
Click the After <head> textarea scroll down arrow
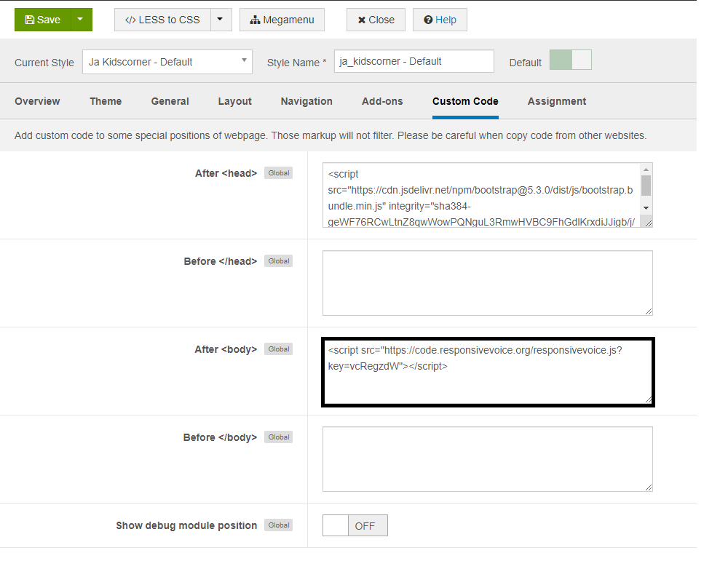(646, 208)
